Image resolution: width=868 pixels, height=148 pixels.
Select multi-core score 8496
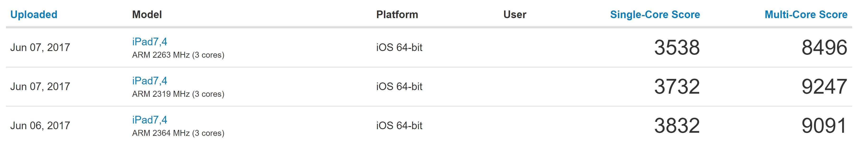pyautogui.click(x=824, y=47)
